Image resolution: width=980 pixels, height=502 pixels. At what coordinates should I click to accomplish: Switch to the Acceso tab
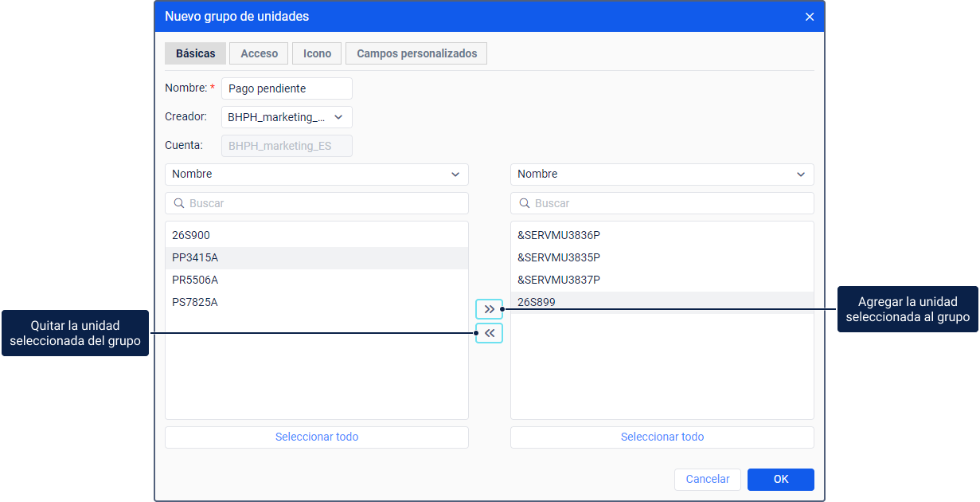pyautogui.click(x=259, y=53)
